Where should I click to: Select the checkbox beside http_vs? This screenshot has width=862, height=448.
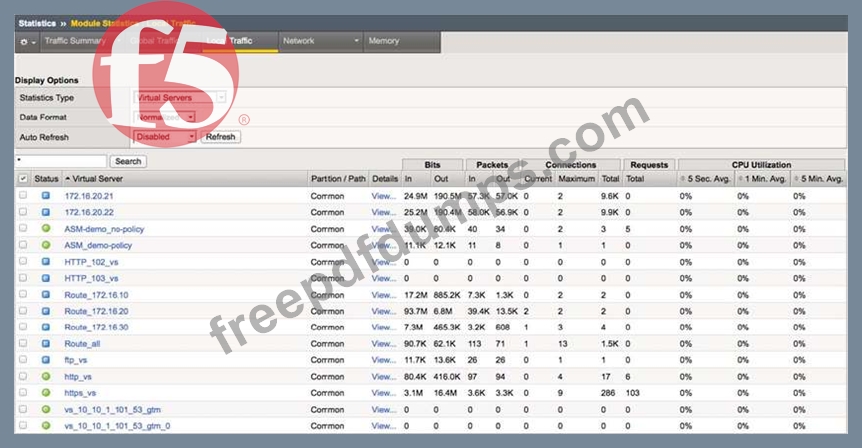click(23, 377)
